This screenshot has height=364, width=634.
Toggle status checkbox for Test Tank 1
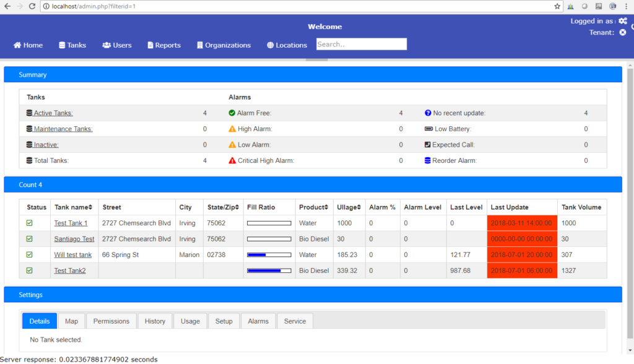tap(30, 223)
